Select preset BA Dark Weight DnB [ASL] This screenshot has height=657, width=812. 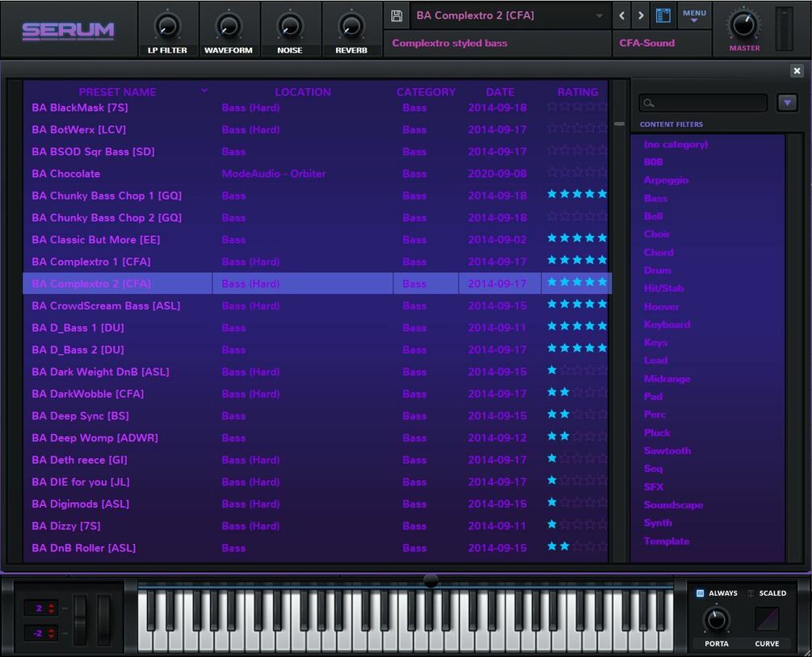(x=100, y=372)
